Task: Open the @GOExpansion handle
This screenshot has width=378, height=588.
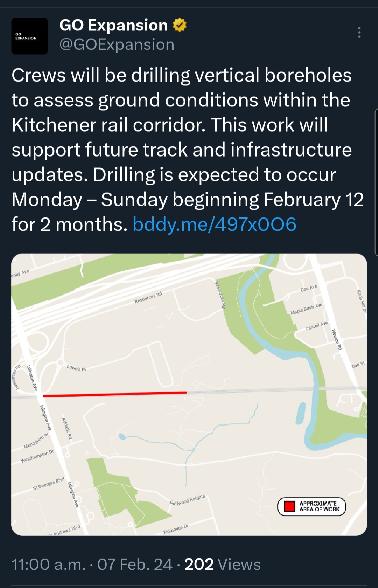Action: (x=117, y=45)
